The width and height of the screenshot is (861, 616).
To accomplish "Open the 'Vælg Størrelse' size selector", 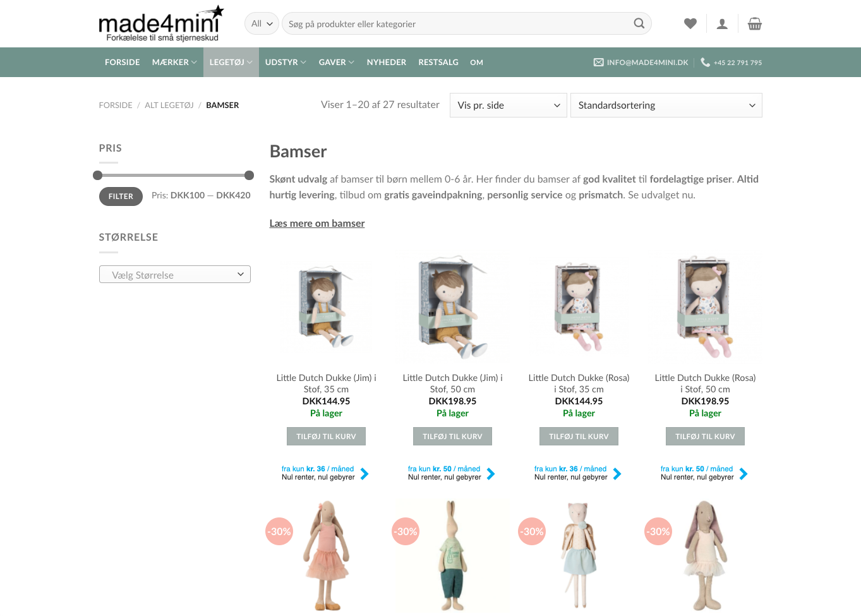I will tap(175, 274).
